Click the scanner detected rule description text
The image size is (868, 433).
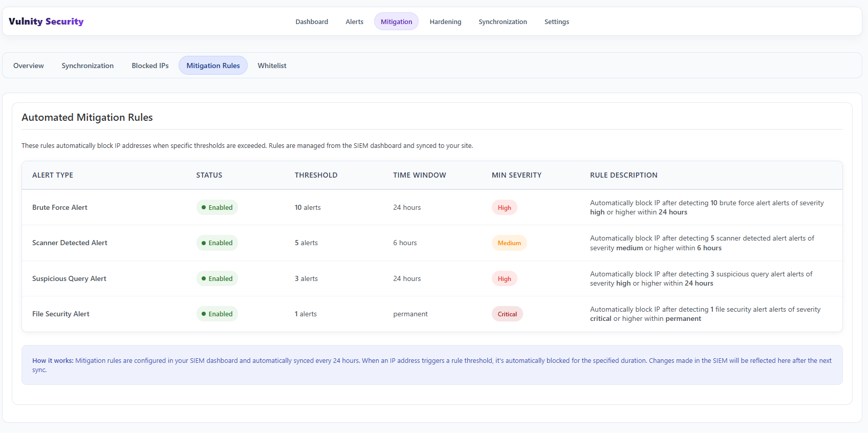point(702,243)
